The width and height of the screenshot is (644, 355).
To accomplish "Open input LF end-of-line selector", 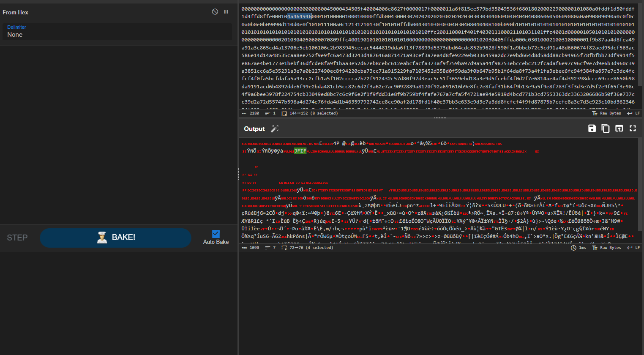I will pyautogui.click(x=633, y=113).
